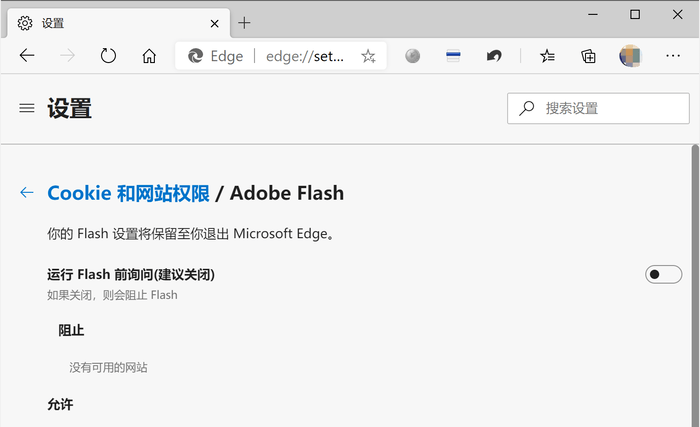The width and height of the screenshot is (700, 427).
Task: Click 没有可用的网站 text
Action: pyautogui.click(x=108, y=368)
